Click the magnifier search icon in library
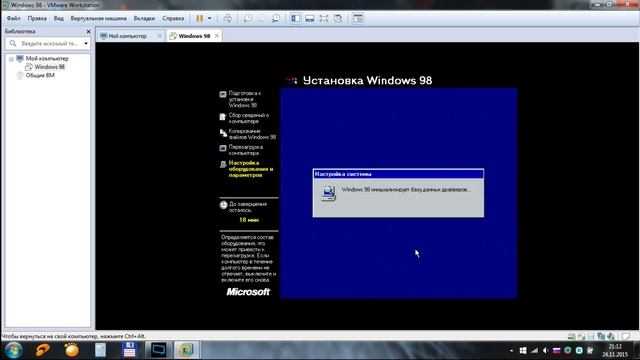 [13, 43]
